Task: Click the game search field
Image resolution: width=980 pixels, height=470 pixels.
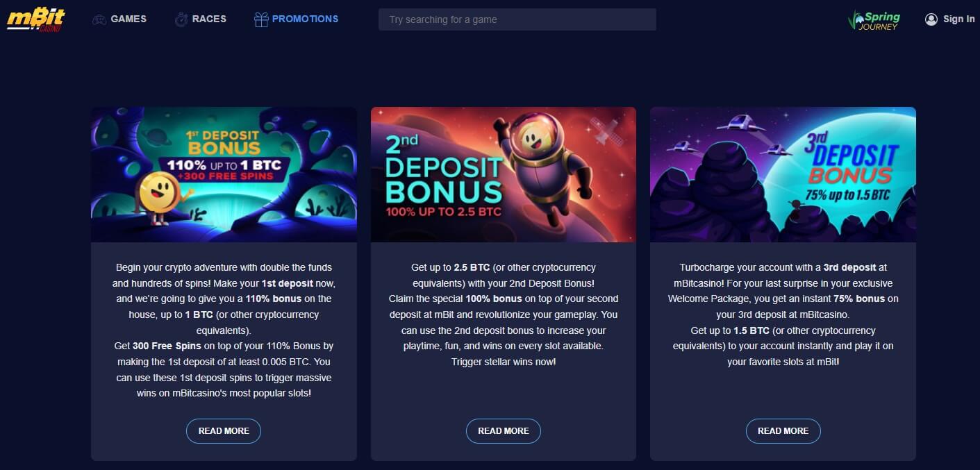Action: click(x=517, y=19)
